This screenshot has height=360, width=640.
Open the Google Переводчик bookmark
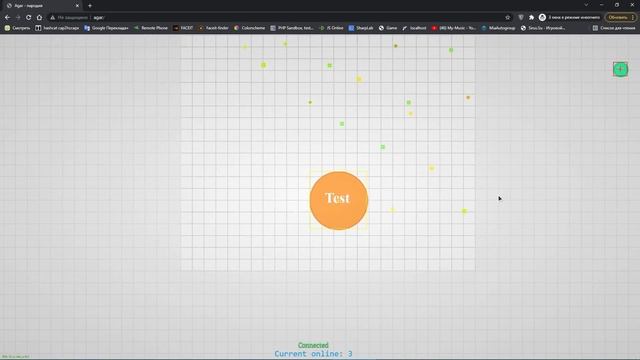coord(106,28)
